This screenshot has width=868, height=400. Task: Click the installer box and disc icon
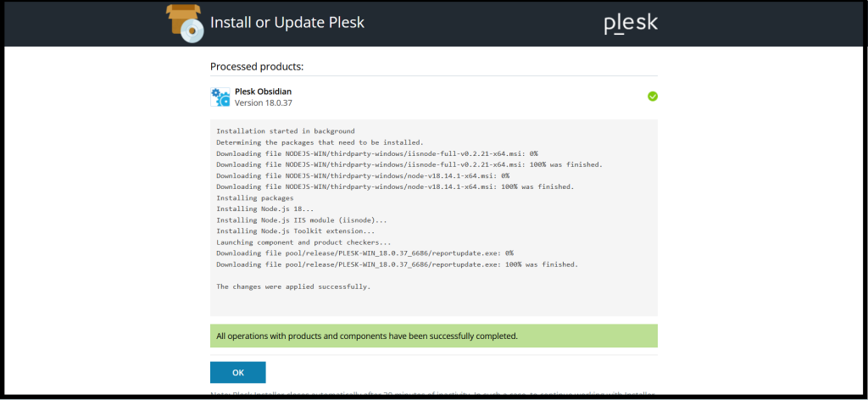[185, 23]
